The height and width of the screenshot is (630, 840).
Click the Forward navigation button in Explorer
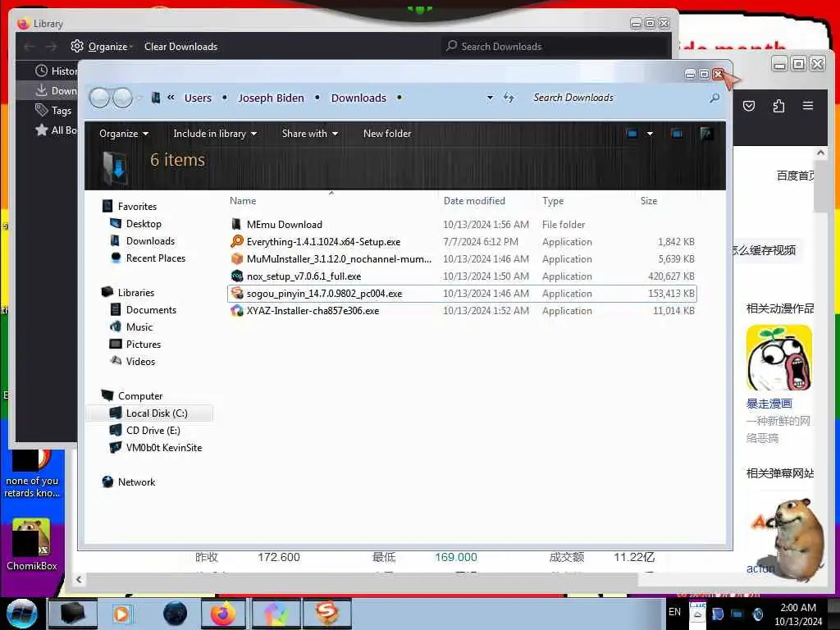point(123,98)
